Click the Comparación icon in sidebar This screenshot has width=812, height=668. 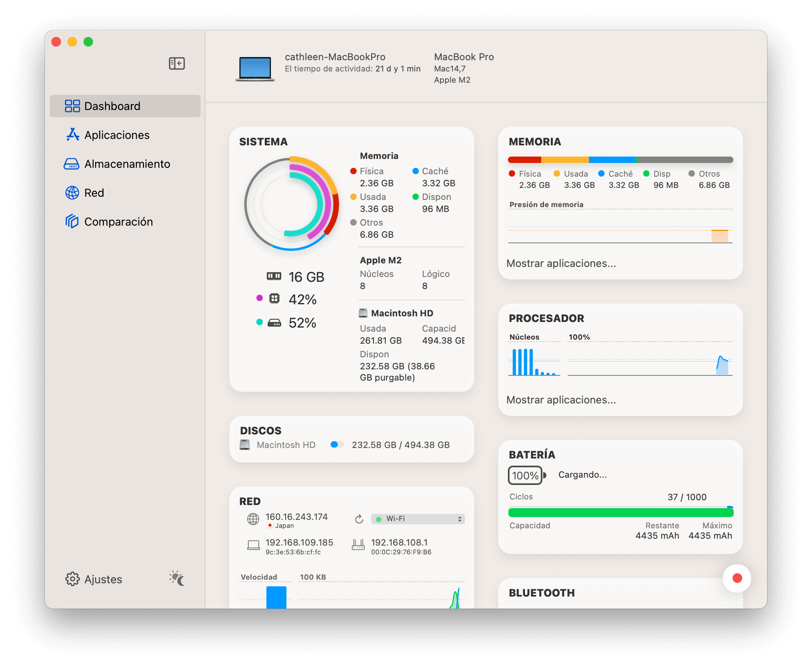[72, 221]
